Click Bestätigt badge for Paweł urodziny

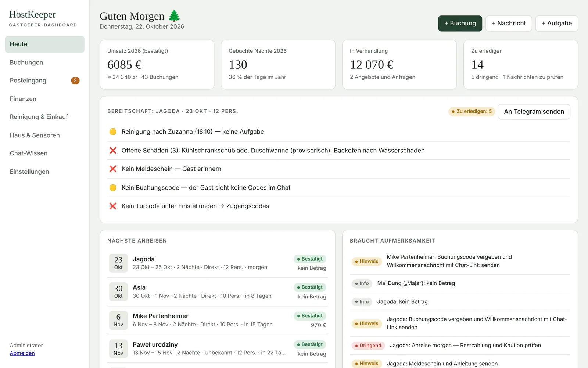pyautogui.click(x=310, y=344)
